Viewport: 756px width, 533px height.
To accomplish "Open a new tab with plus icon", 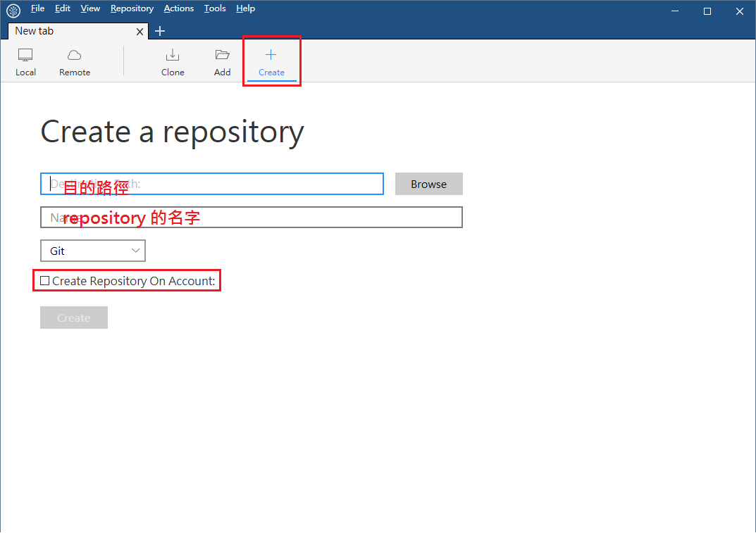I will (x=160, y=31).
